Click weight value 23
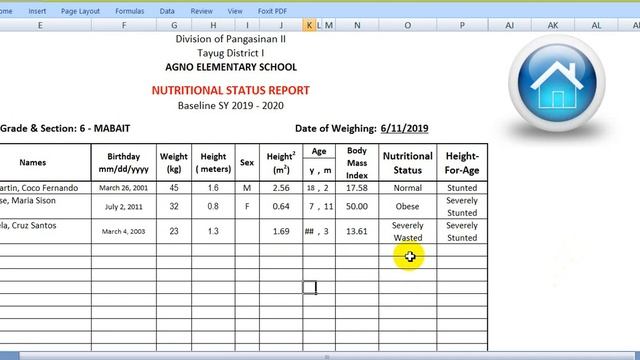Screen dimensions: 640x360 (x=174, y=231)
